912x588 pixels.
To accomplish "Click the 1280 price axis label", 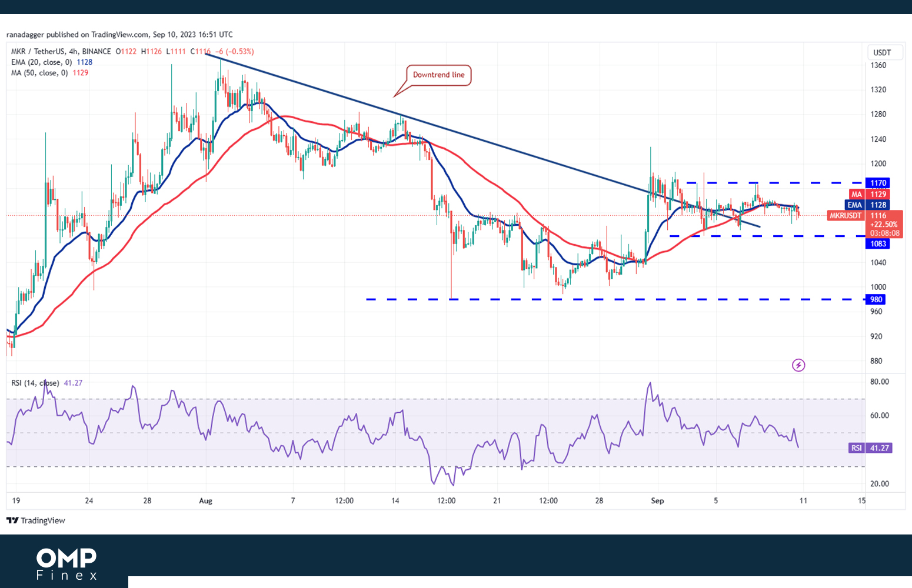I will 878,114.
